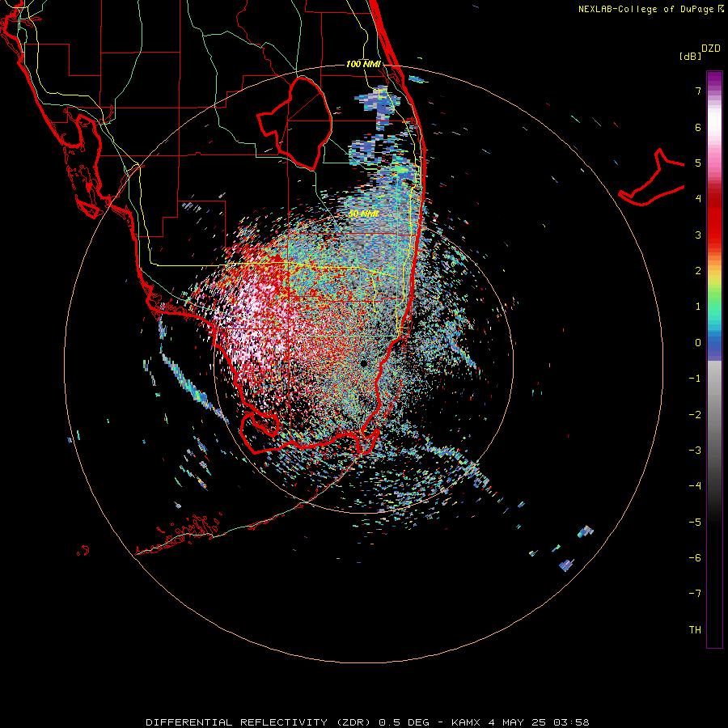This screenshot has height=728, width=728.
Task: Click the 5 value on color scale
Action: [x=698, y=163]
